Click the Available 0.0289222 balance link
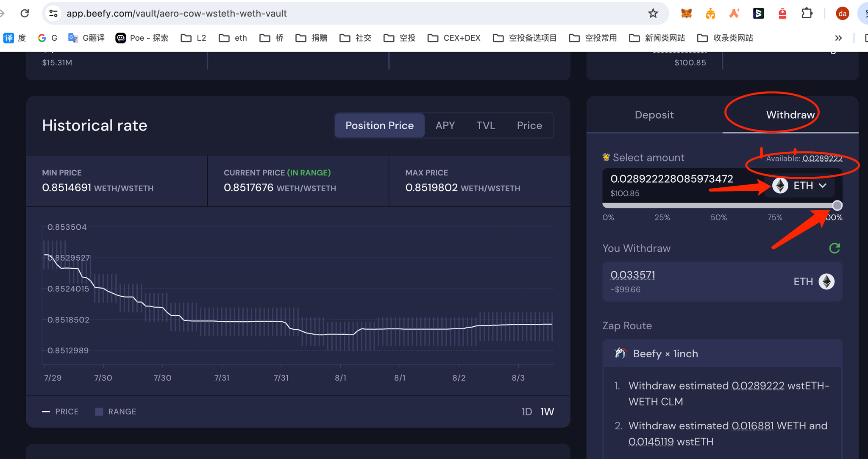Image resolution: width=868 pixels, height=459 pixels. coord(822,159)
